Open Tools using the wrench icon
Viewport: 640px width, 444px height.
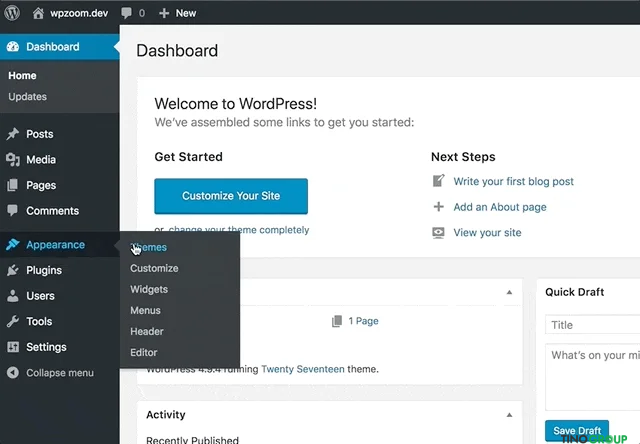pos(13,322)
